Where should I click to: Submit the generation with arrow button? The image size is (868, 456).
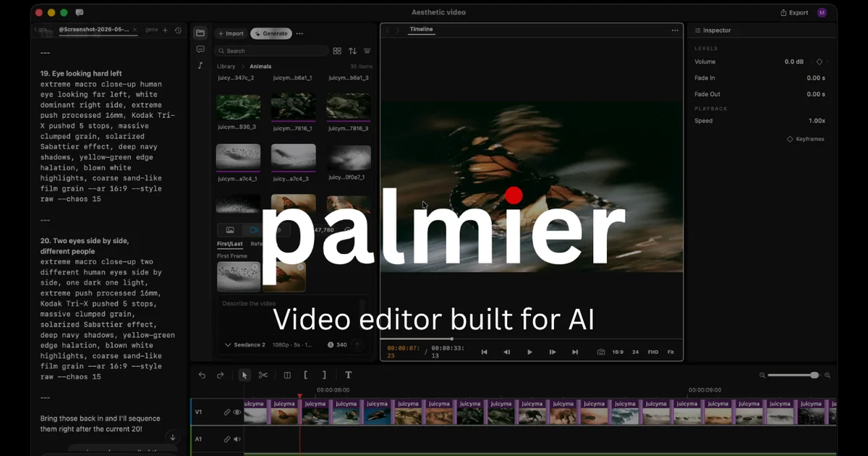tap(357, 345)
